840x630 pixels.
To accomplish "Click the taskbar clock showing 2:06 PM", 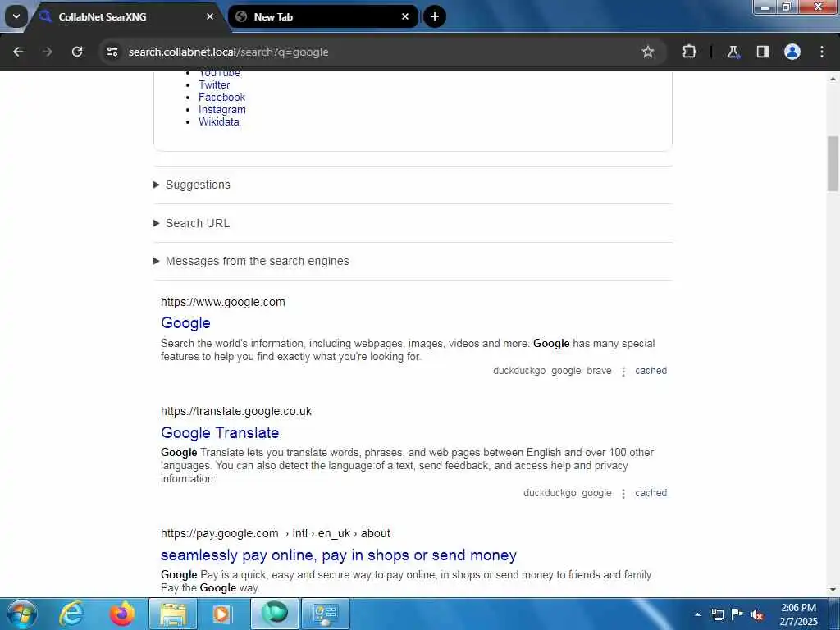I will coord(798,614).
